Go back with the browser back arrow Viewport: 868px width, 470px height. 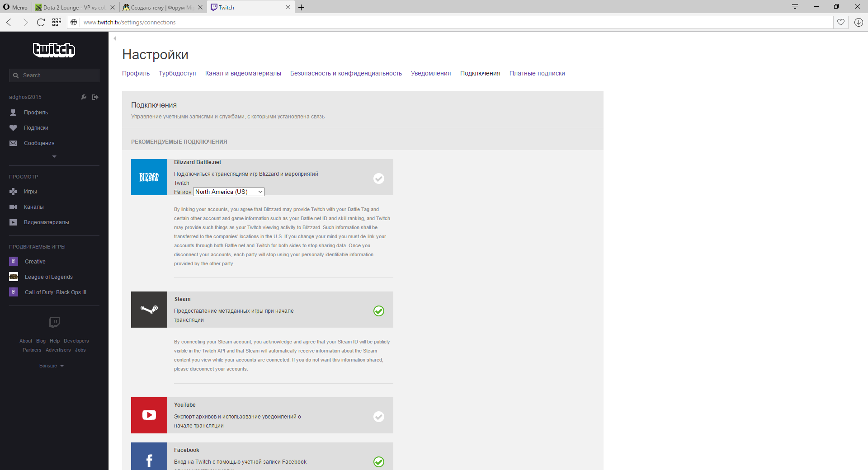pyautogui.click(x=9, y=22)
